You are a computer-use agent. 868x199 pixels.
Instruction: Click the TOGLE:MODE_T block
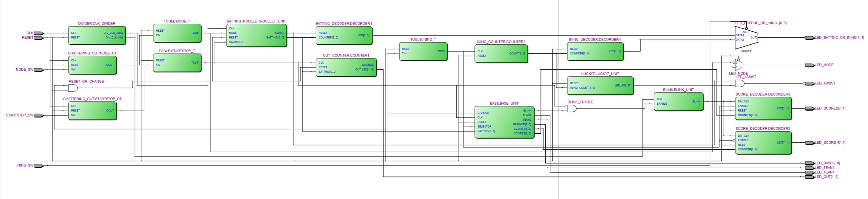177,33
